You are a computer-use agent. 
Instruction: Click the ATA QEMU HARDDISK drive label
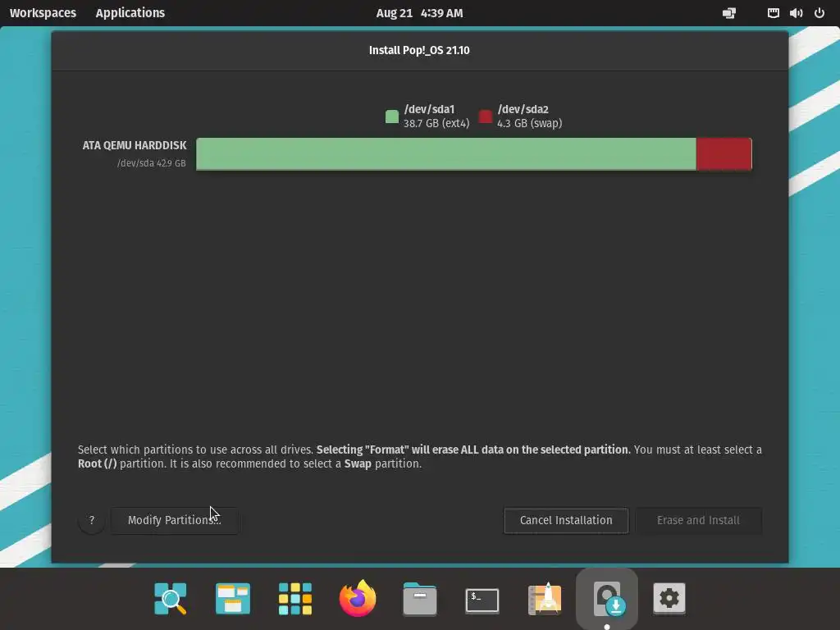135,145
